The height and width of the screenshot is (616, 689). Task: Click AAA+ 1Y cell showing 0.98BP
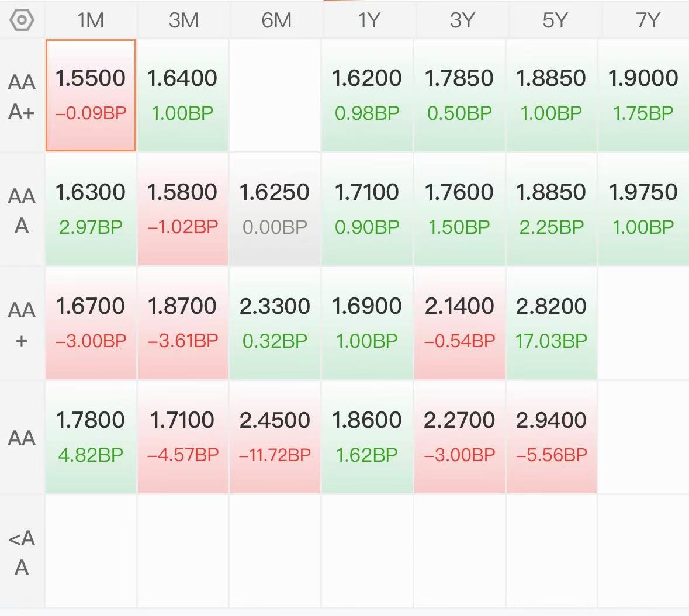click(x=367, y=95)
